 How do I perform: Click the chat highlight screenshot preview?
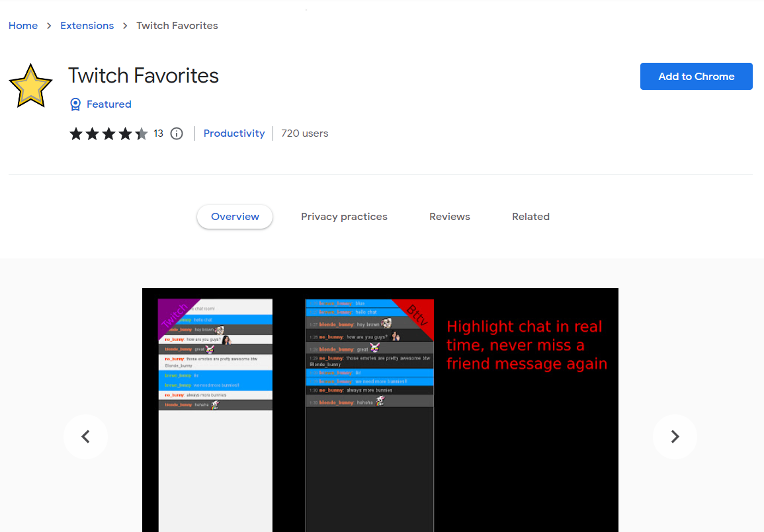click(x=380, y=410)
